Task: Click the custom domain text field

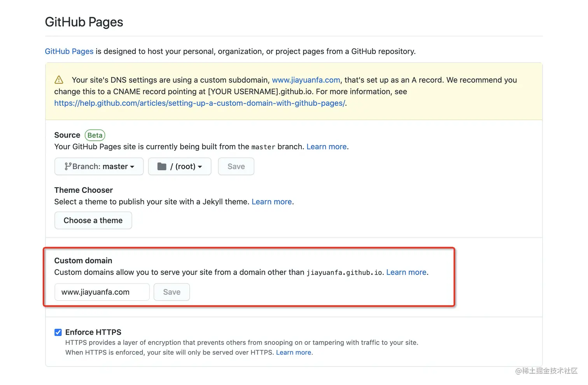Action: (x=102, y=292)
